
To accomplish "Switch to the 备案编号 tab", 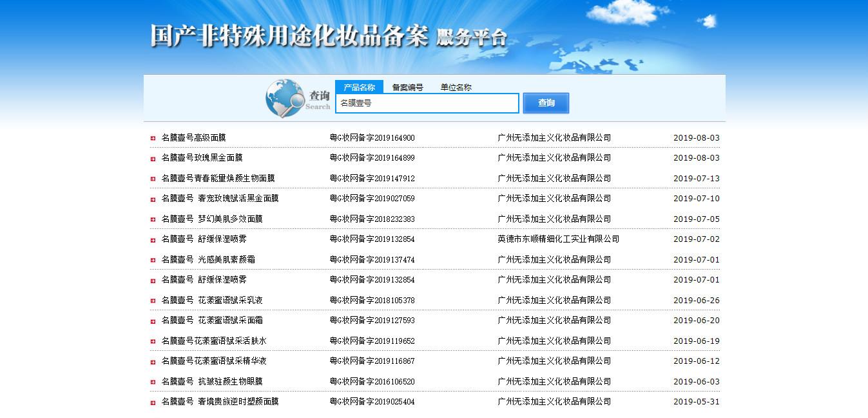I will (407, 87).
